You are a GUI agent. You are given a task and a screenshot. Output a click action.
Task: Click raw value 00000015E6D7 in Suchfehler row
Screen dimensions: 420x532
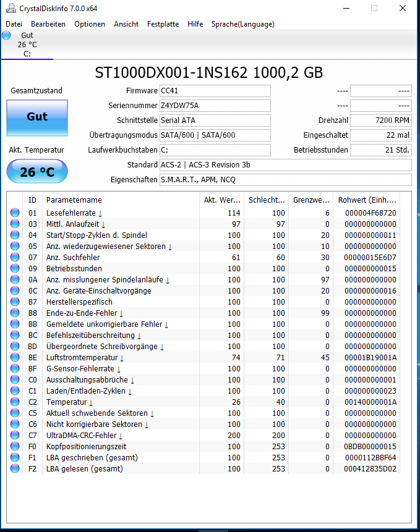pyautogui.click(x=370, y=258)
